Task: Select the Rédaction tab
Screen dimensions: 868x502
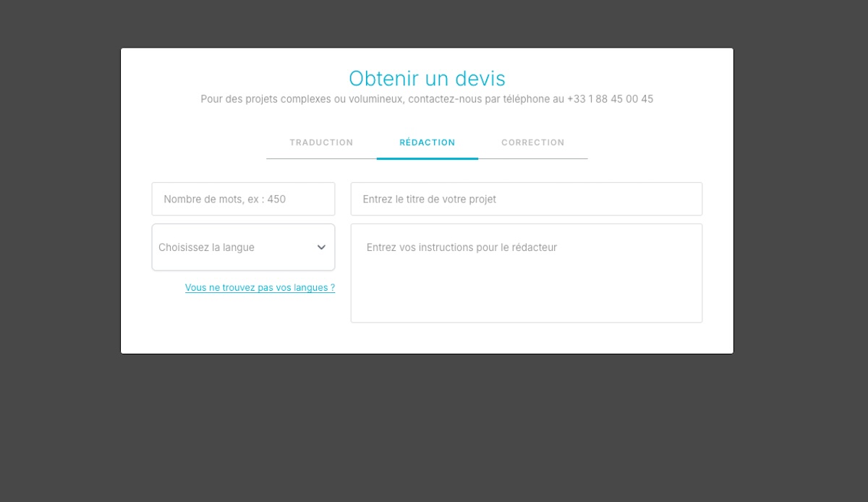Action: (427, 142)
